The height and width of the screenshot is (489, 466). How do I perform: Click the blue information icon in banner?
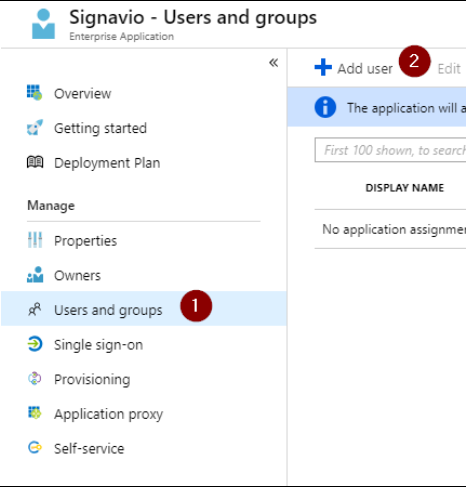[x=325, y=107]
